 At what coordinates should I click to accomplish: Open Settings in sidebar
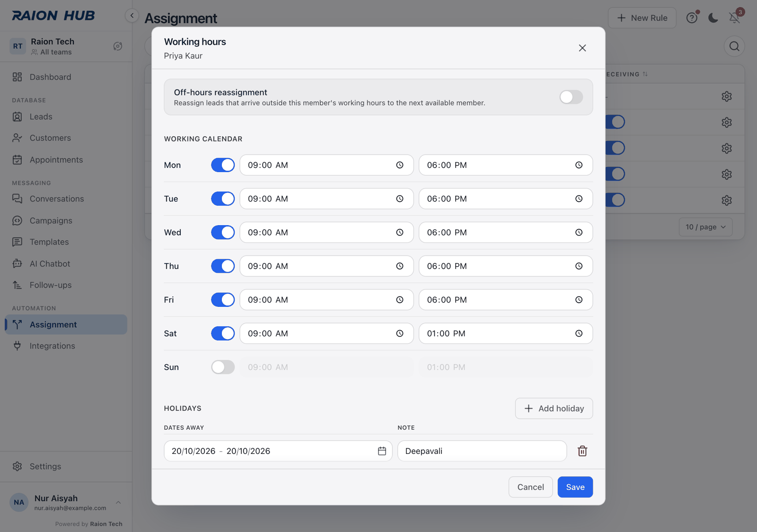pyautogui.click(x=66, y=466)
